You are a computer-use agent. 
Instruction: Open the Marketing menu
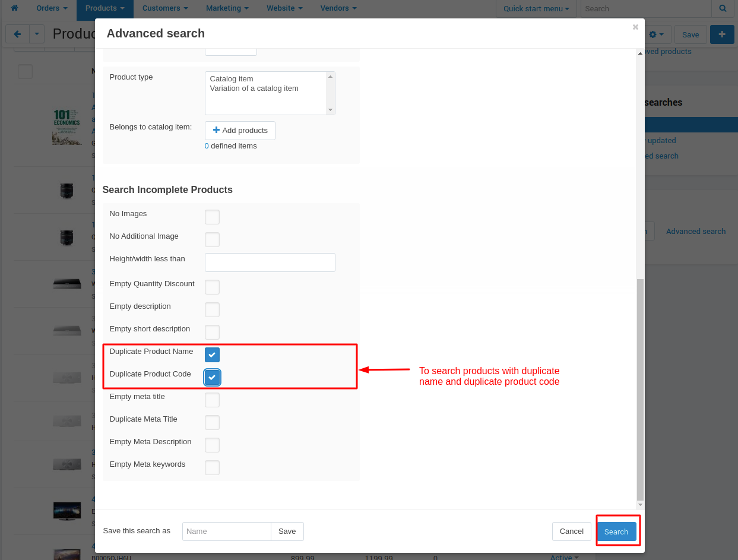pyautogui.click(x=227, y=8)
